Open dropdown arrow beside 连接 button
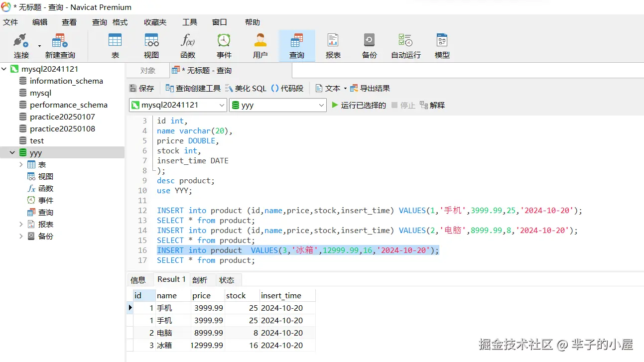The width and height of the screenshot is (644, 362). coord(40,46)
